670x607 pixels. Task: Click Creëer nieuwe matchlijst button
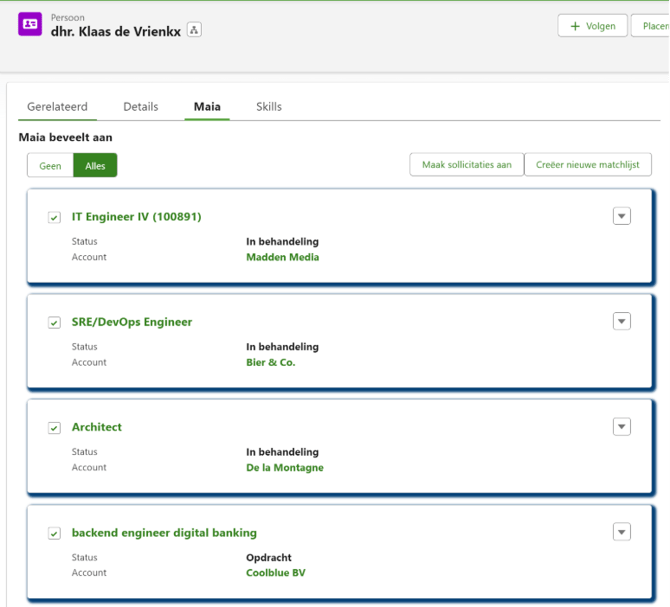(x=587, y=165)
